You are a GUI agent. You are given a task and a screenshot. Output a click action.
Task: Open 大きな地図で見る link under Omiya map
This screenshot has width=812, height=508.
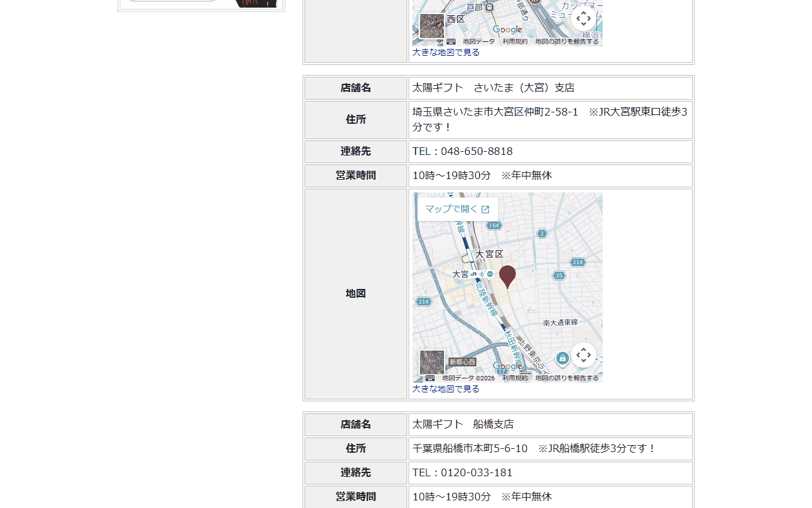[x=446, y=389]
